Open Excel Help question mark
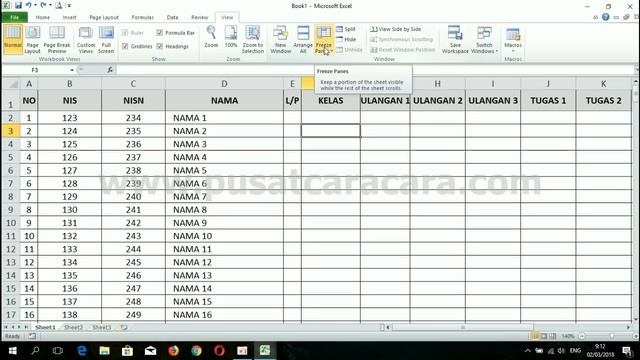 (x=606, y=17)
